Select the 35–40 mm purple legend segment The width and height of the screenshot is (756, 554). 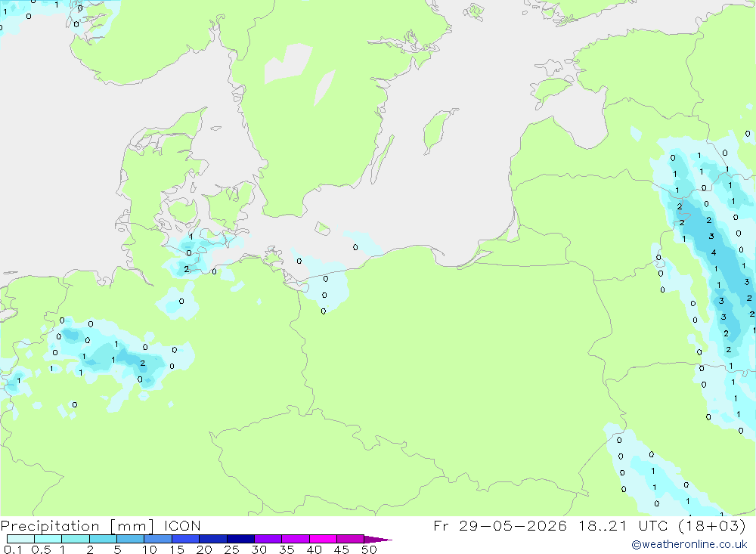295,539
